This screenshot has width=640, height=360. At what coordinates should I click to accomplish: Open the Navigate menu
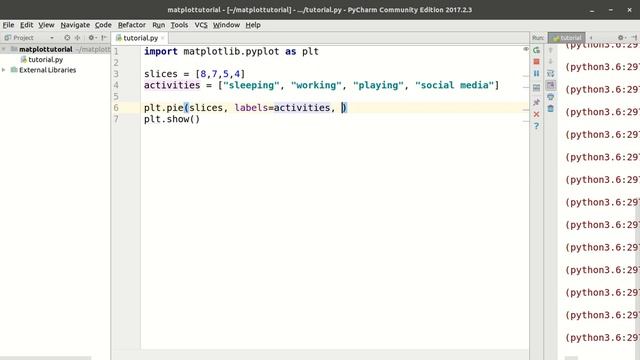point(75,25)
